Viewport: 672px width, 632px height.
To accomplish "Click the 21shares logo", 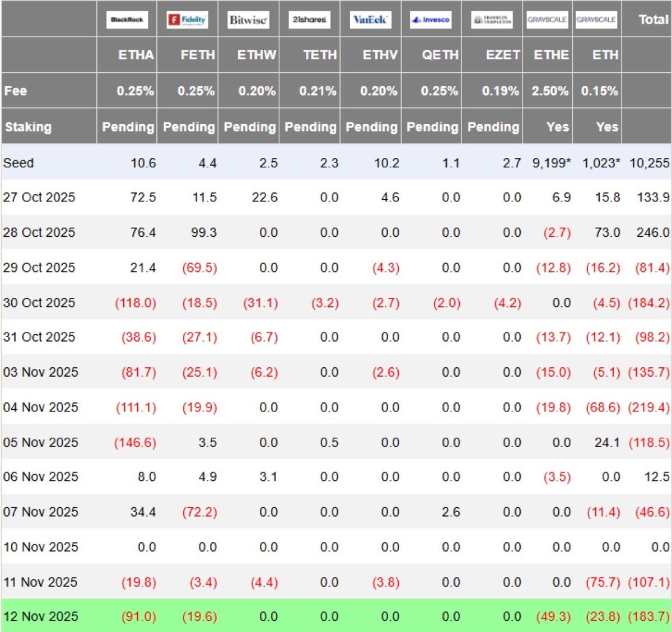I will point(309,20).
